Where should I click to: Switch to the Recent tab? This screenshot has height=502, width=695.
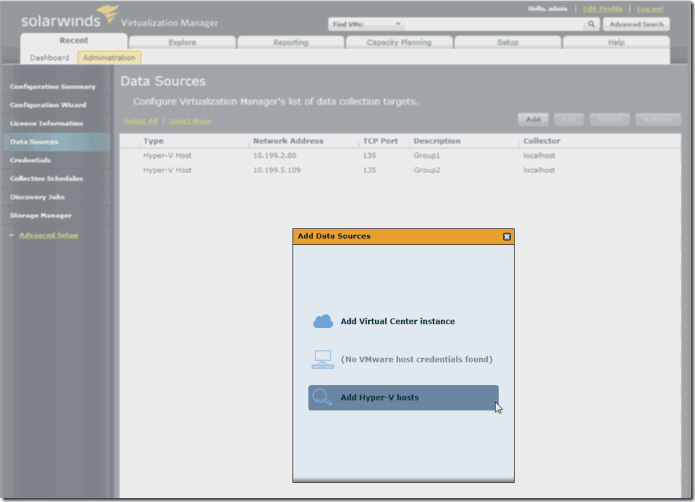coord(74,41)
